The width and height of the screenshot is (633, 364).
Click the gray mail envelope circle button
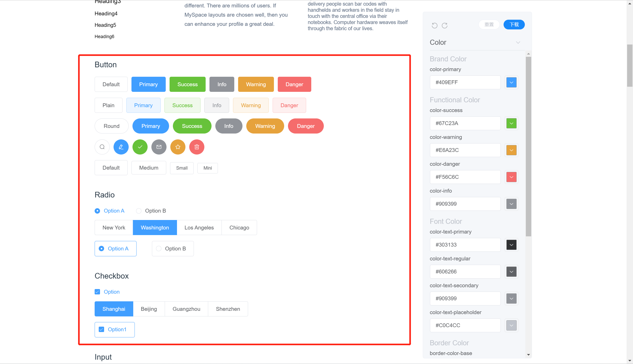(159, 147)
